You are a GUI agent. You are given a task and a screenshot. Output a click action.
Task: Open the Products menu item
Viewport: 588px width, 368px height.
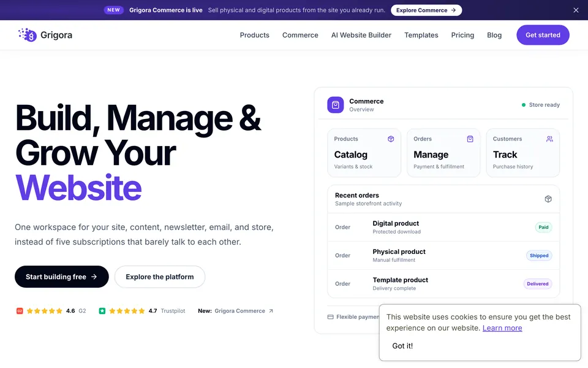click(255, 35)
